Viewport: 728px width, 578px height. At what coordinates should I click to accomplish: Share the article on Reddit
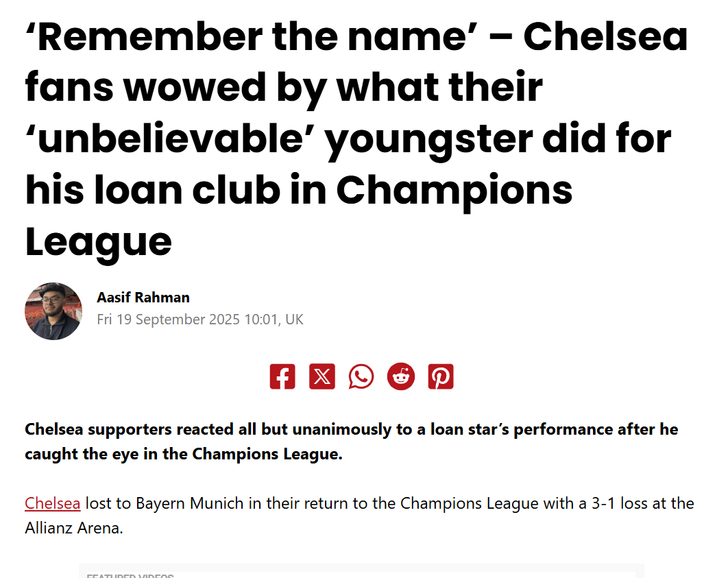[401, 377]
